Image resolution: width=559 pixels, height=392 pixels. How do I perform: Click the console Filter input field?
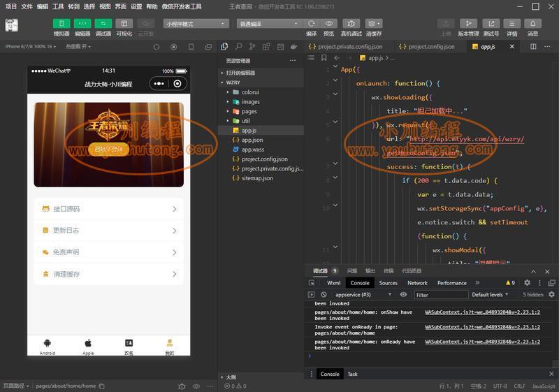(441, 295)
